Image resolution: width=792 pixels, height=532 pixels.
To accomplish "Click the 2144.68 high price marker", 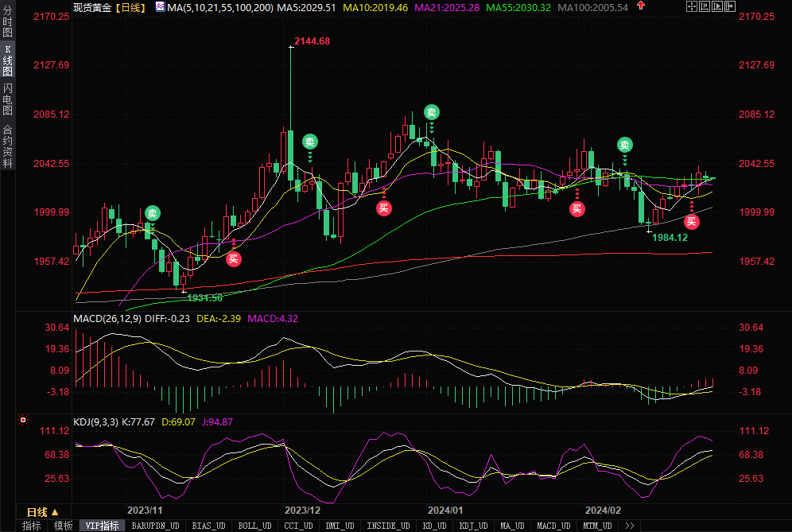I will (312, 41).
